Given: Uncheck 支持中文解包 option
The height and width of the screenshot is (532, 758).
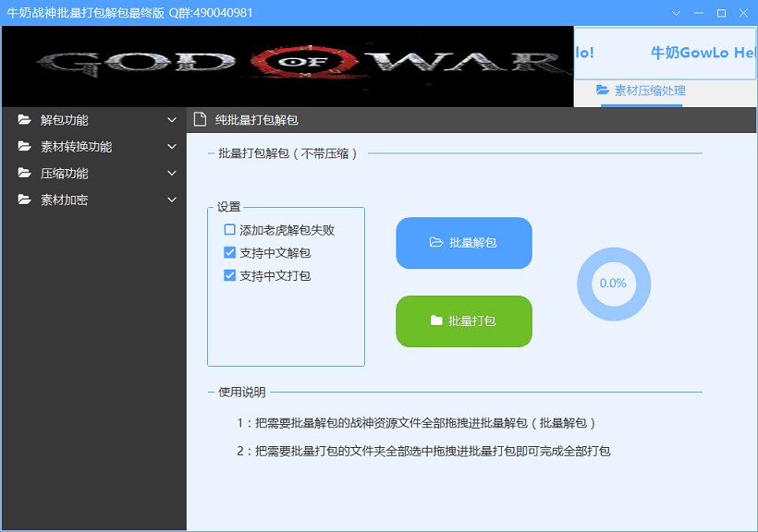Looking at the screenshot, I should point(229,252).
